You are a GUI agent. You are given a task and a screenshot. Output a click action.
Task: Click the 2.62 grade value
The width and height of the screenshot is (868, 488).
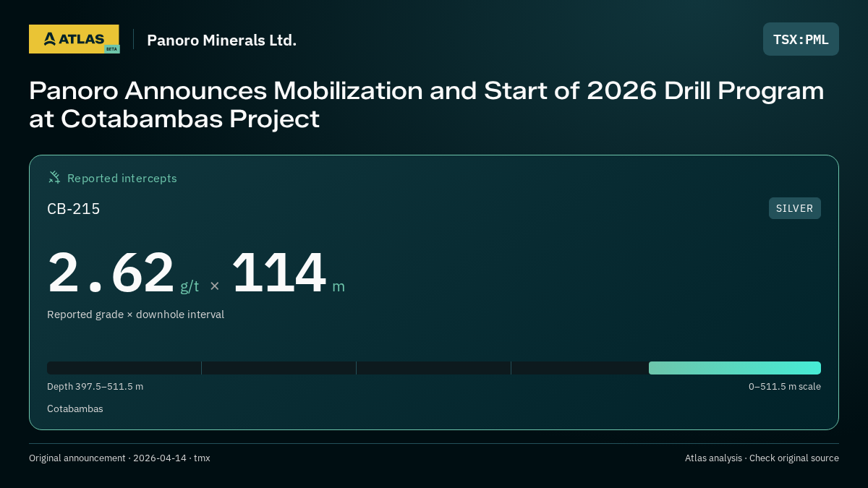pos(111,273)
